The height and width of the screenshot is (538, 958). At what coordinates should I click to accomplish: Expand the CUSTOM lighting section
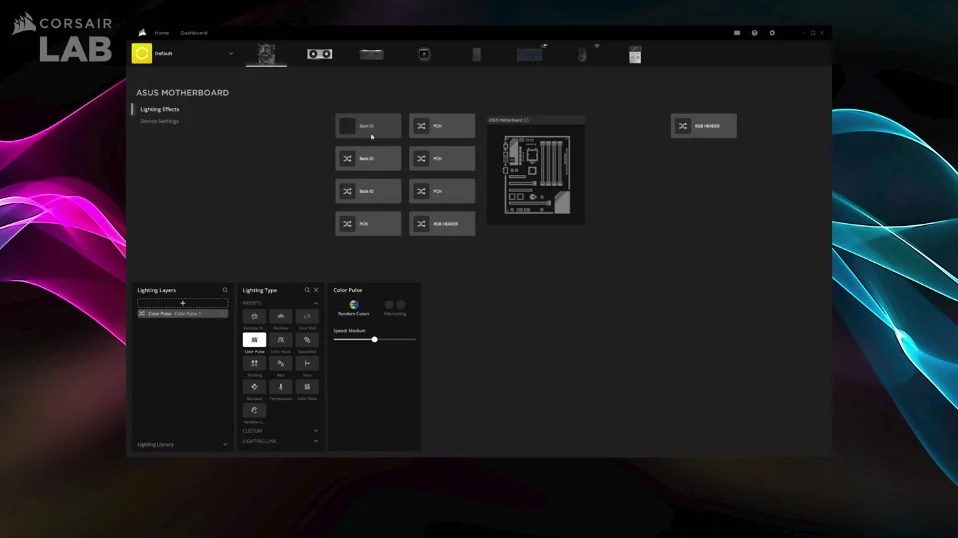click(280, 431)
